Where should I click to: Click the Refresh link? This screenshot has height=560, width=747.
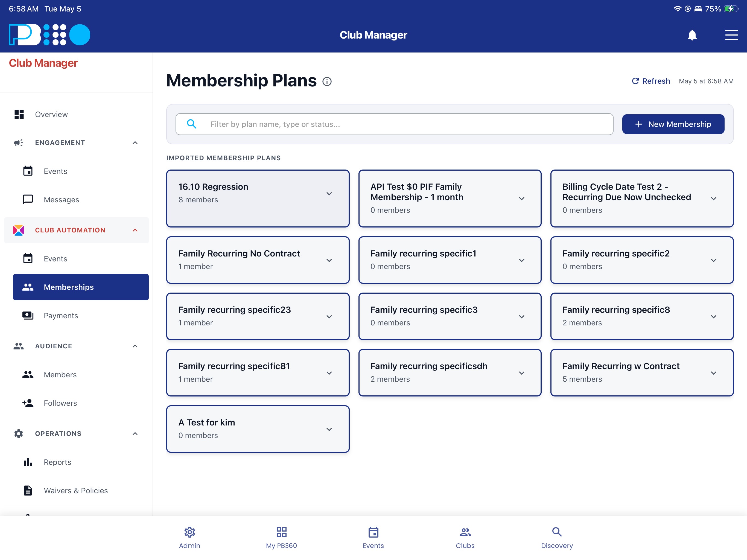click(x=651, y=81)
